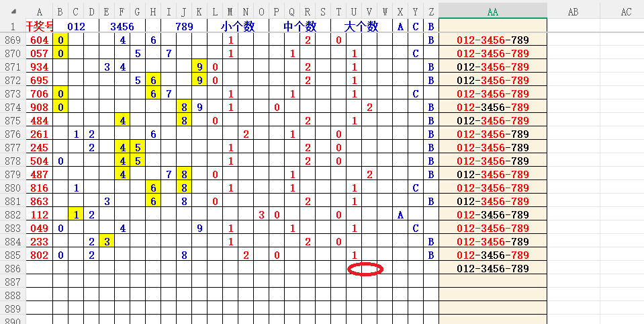Select row 888 by its row number
This screenshot has width=644, height=324.
13,296
